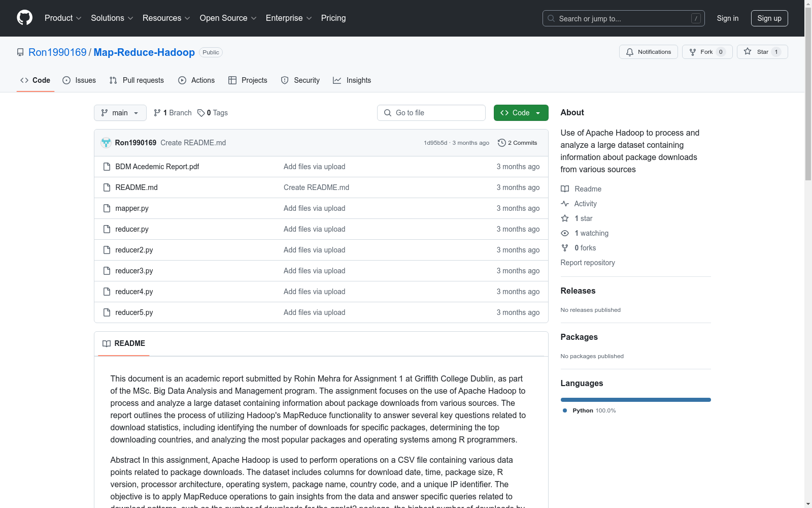Click the book icon beside Readme link
The image size is (812, 508).
tap(565, 189)
